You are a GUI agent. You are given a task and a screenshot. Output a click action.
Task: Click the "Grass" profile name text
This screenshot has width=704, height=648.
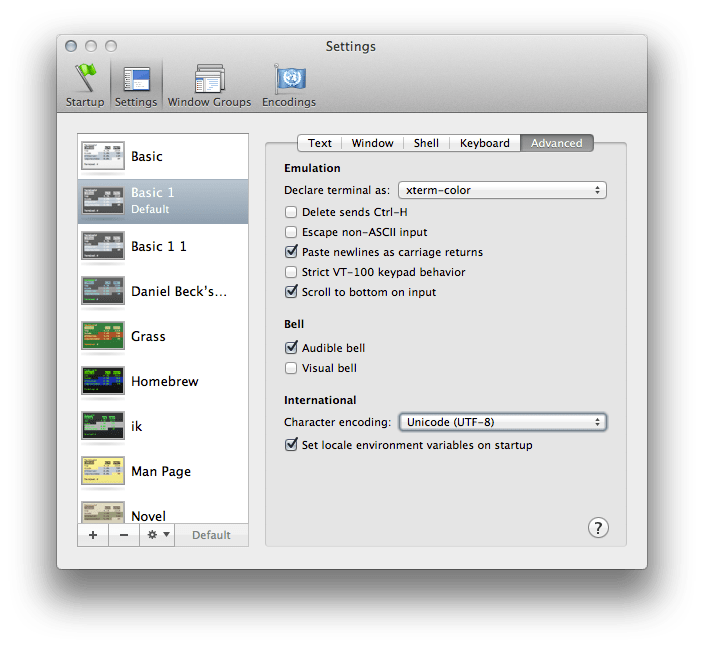(x=148, y=336)
